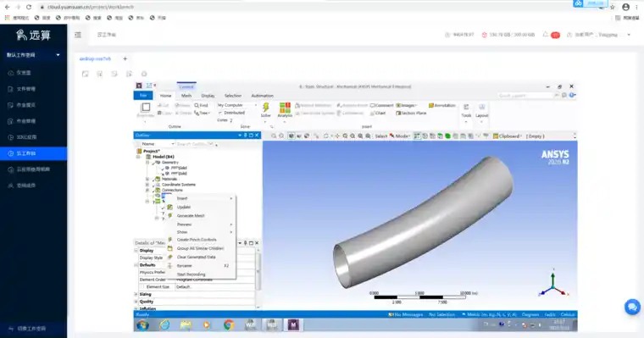Open Internet Explorer from the taskbar

coord(164,324)
